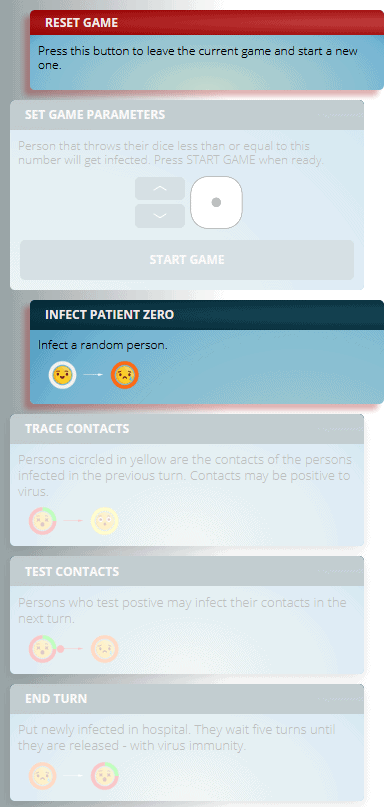Click the hospitalized face icon under Trace Contacts
The width and height of the screenshot is (384, 807).
coord(43,520)
